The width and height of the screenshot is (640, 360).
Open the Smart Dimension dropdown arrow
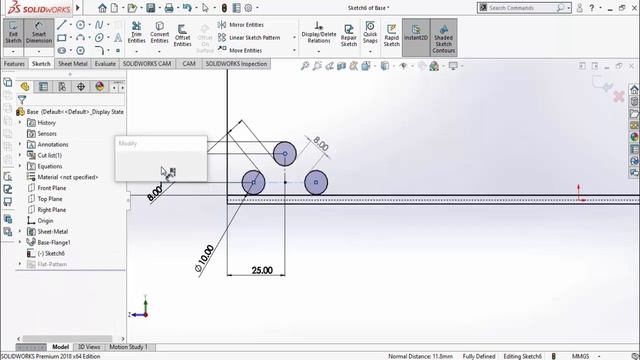39,52
